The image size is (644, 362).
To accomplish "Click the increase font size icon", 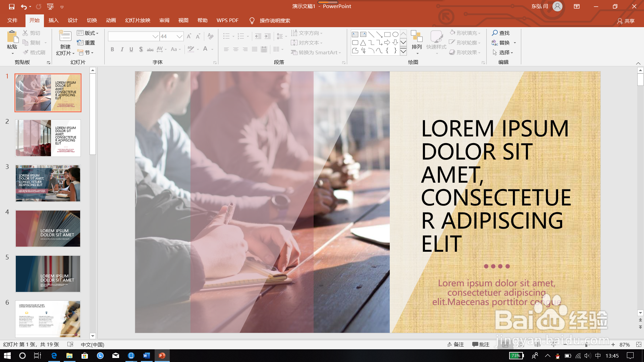I will [189, 36].
